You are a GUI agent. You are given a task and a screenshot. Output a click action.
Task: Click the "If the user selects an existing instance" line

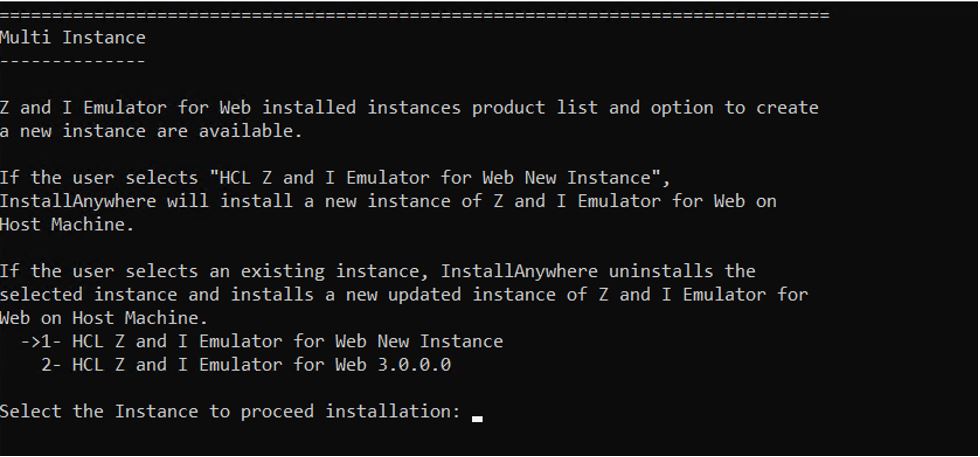(x=378, y=272)
